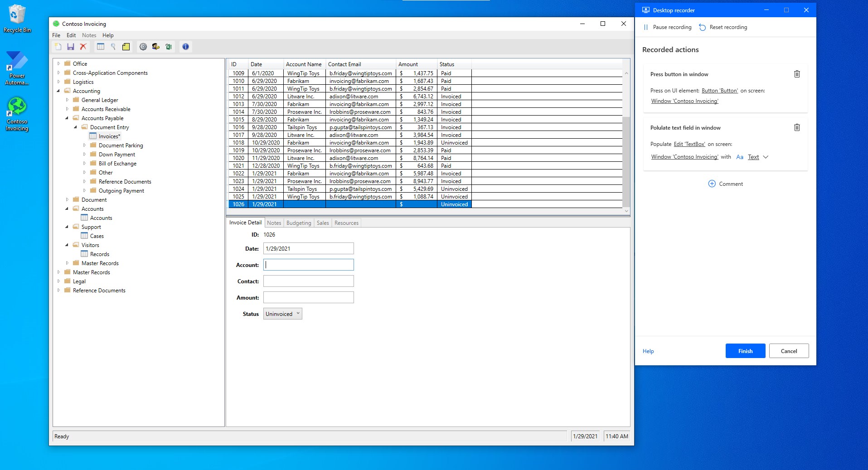Pause the desktop recording
Image resolution: width=868 pixels, height=470 pixels.
(667, 27)
